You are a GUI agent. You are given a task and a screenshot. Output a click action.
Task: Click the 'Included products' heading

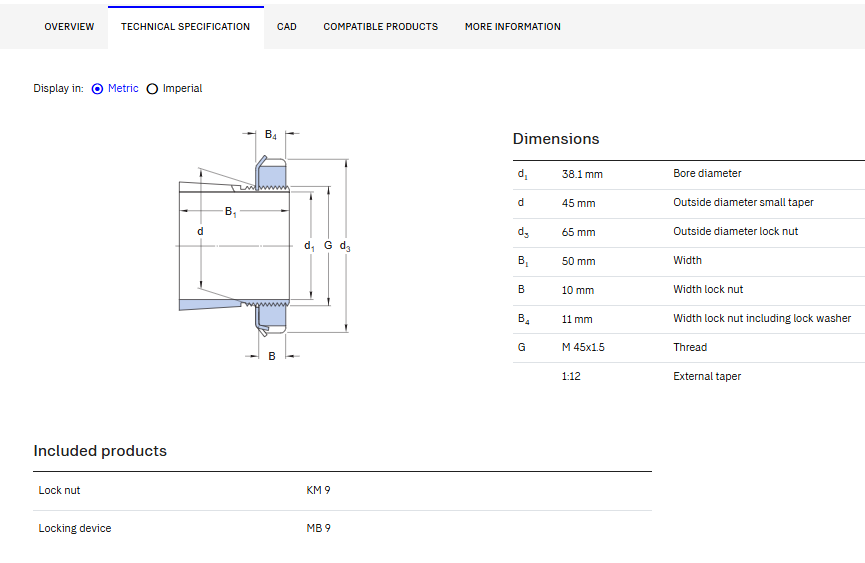[100, 451]
